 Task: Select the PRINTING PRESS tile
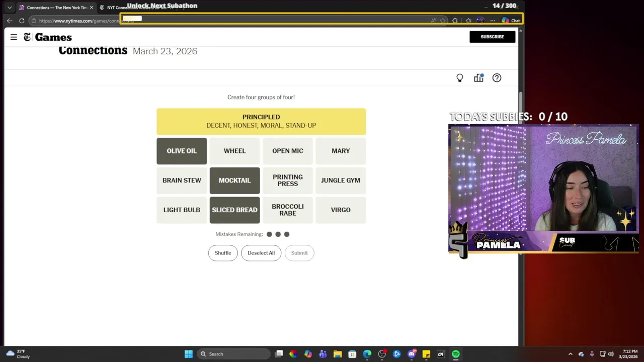(288, 180)
